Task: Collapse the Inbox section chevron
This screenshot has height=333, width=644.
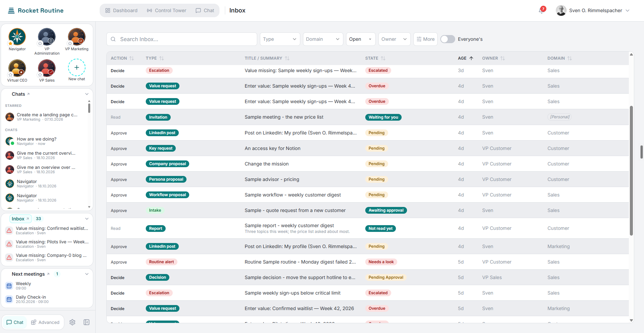Action: tap(87, 219)
